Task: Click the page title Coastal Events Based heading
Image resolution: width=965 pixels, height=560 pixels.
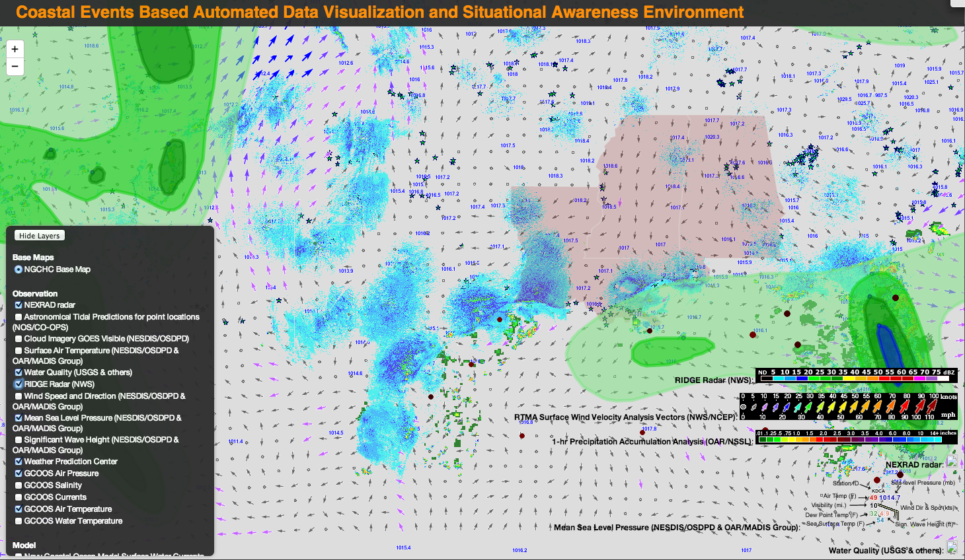Action: tap(380, 12)
